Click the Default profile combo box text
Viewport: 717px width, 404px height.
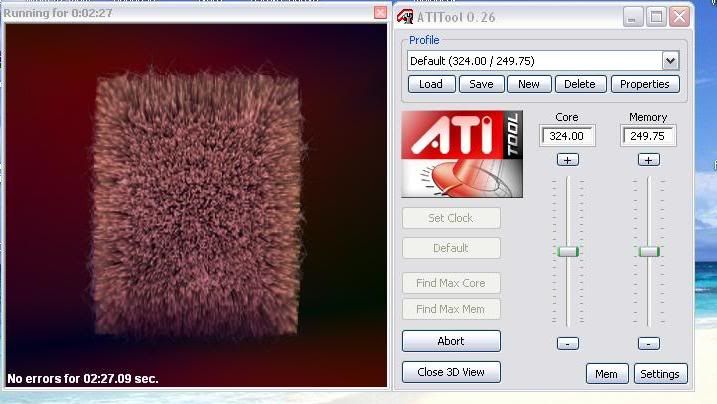point(472,61)
